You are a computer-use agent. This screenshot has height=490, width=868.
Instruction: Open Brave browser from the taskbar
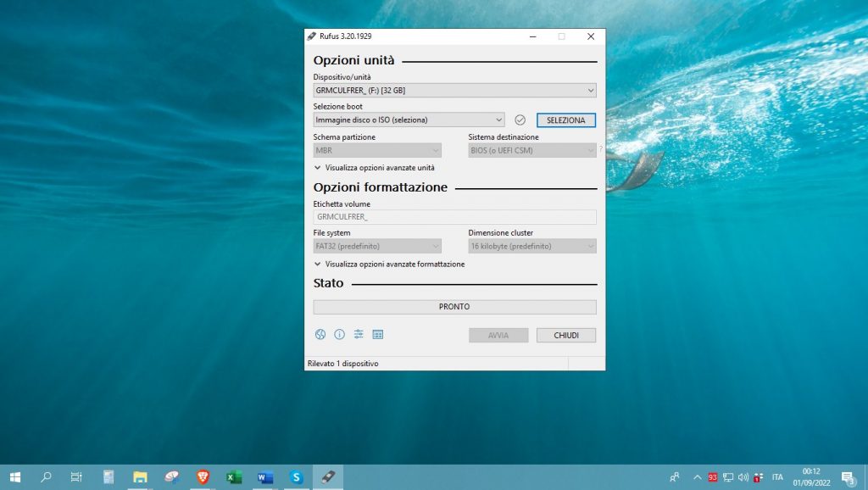click(x=202, y=477)
